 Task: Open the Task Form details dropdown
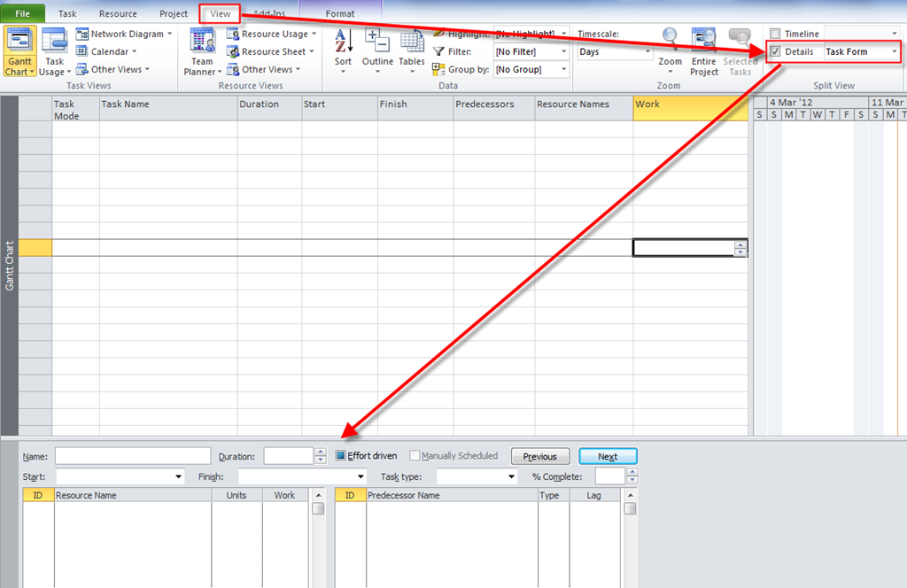[x=895, y=52]
